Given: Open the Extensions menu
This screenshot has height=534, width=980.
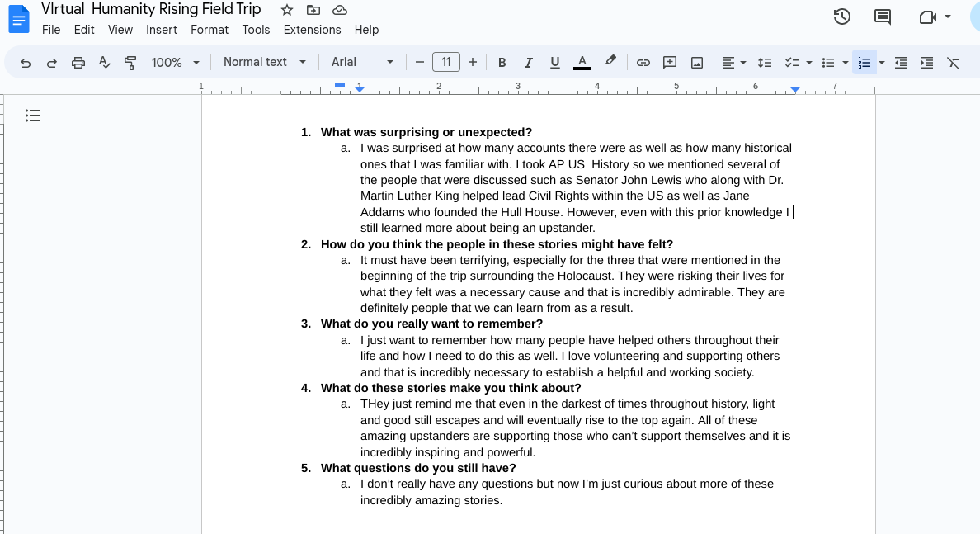Looking at the screenshot, I should pos(312,30).
